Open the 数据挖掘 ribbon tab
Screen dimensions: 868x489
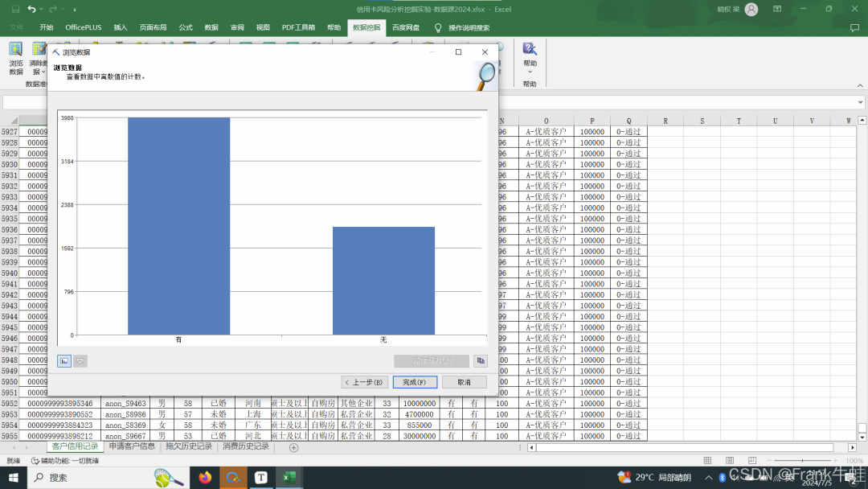coord(366,27)
